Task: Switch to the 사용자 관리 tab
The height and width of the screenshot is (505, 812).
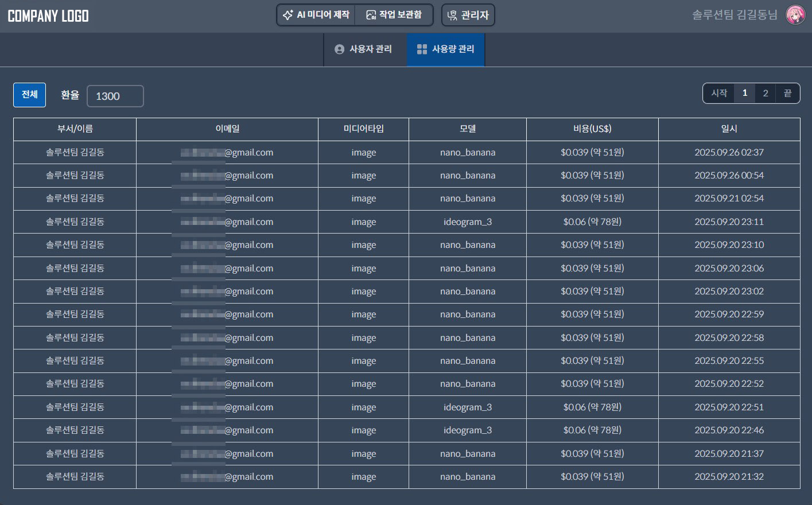Action: click(x=365, y=49)
